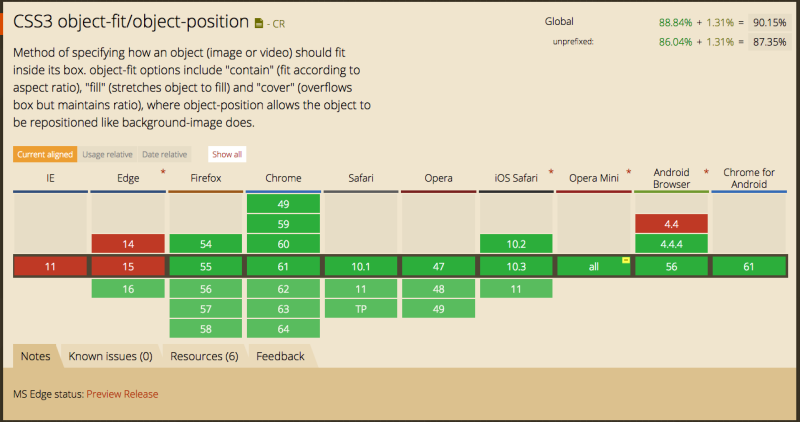Click the red asterisk next to Opera Mini
The height and width of the screenshot is (422, 800).
[x=629, y=172]
